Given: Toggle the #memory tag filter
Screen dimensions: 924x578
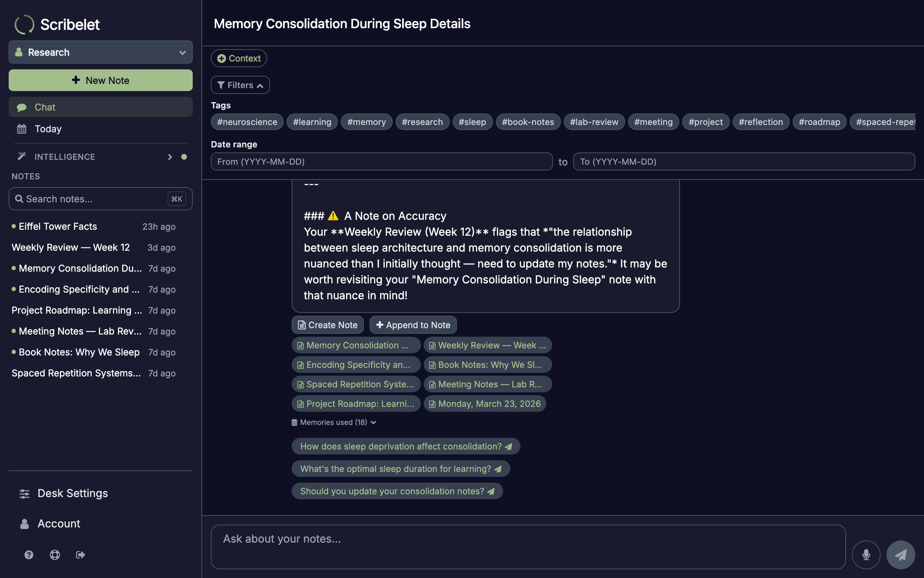Looking at the screenshot, I should click(367, 122).
